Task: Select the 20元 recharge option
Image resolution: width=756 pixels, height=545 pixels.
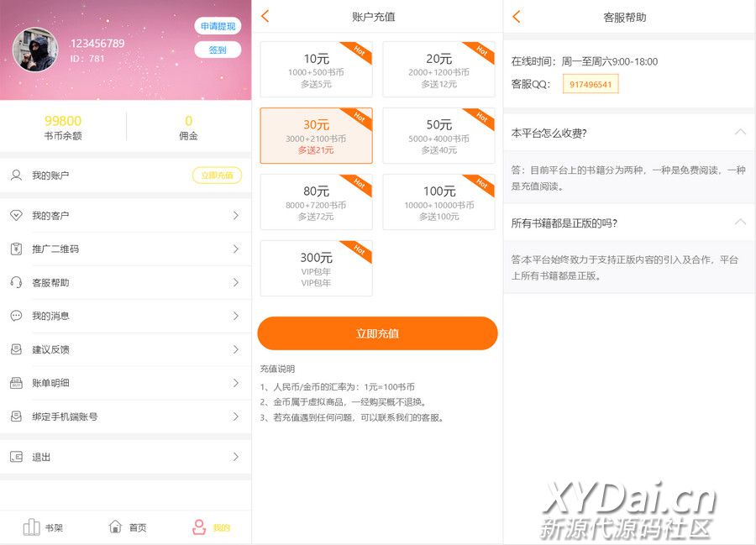Action: click(x=438, y=70)
